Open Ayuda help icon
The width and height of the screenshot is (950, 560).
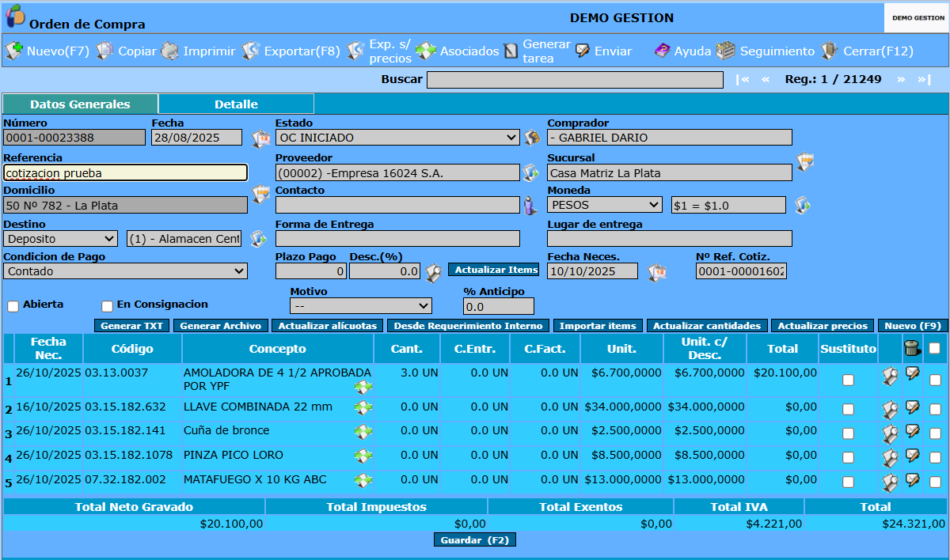(x=662, y=51)
